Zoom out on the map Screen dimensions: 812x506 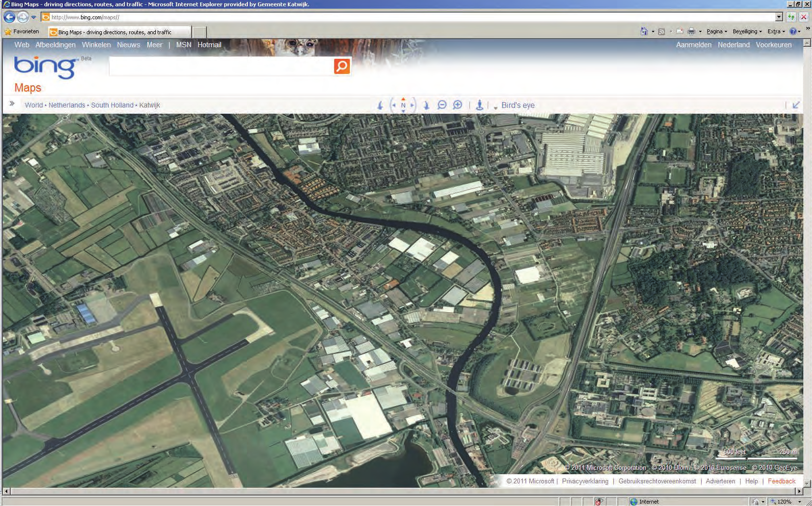(x=442, y=105)
